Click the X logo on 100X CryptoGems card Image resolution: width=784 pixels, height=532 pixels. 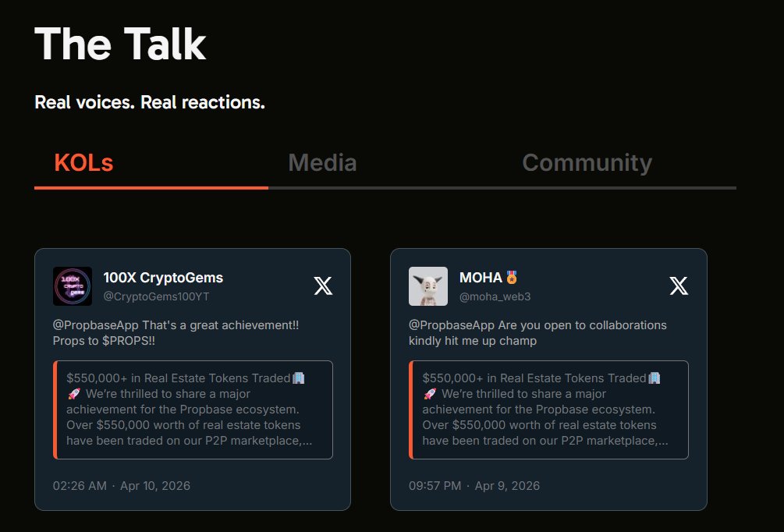323,286
